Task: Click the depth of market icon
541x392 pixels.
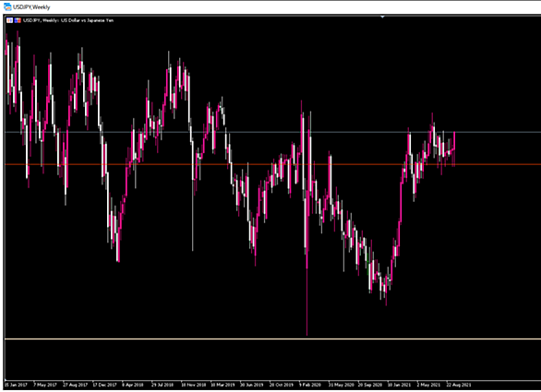Action: coord(18,20)
